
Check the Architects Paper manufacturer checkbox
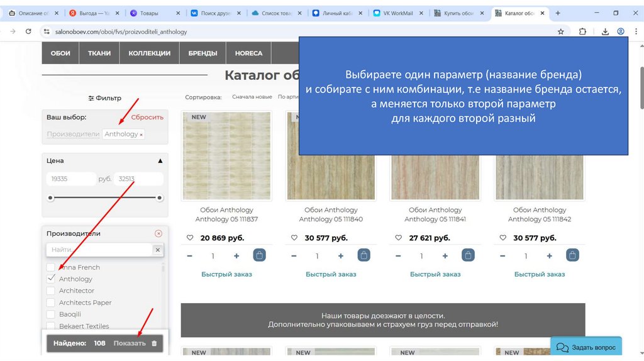pyautogui.click(x=50, y=303)
